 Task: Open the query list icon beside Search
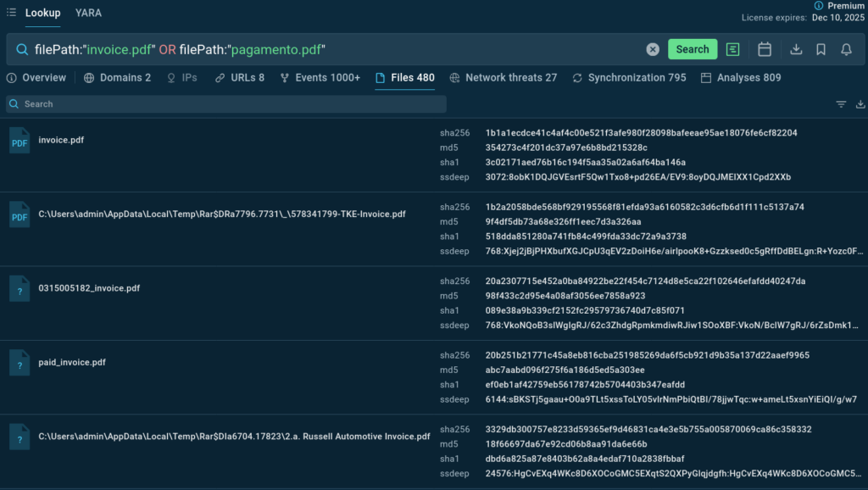coord(733,49)
